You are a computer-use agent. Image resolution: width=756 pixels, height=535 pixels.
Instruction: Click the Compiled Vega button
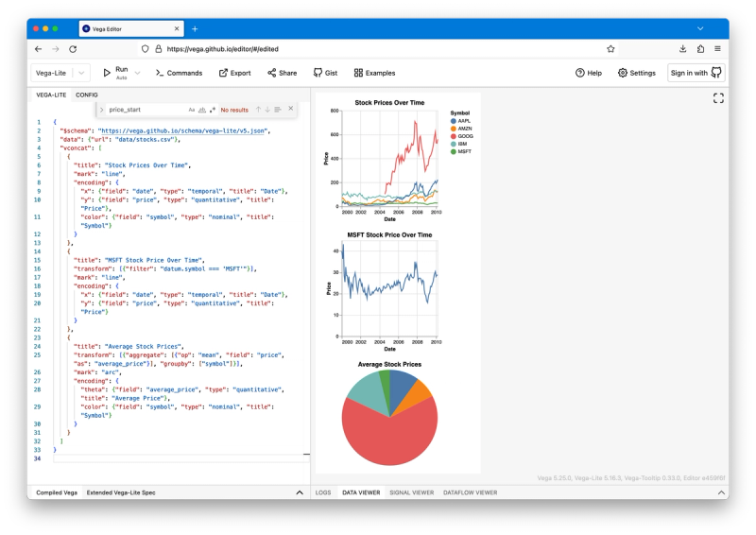(57, 492)
